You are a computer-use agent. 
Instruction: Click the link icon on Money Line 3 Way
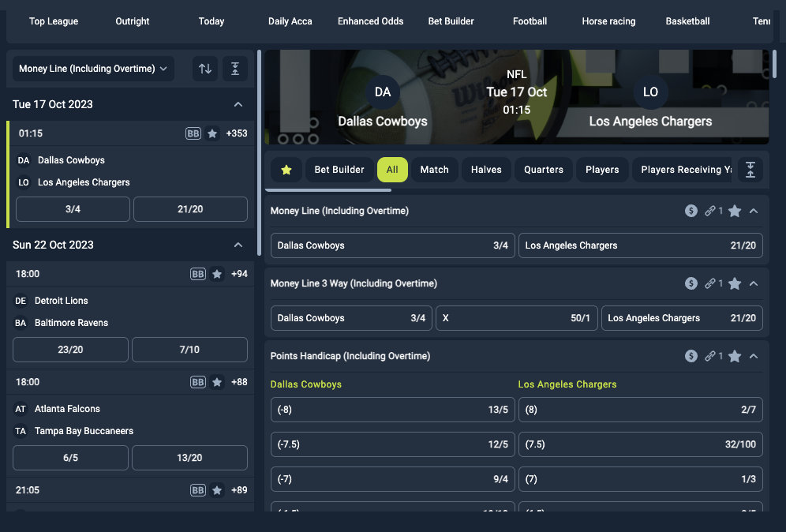pos(709,284)
